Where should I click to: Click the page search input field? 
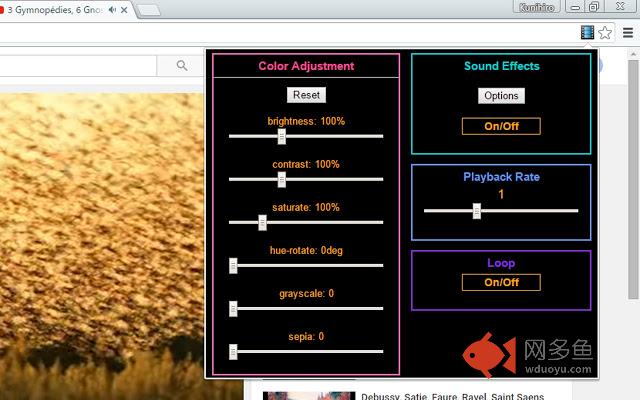(x=78, y=65)
